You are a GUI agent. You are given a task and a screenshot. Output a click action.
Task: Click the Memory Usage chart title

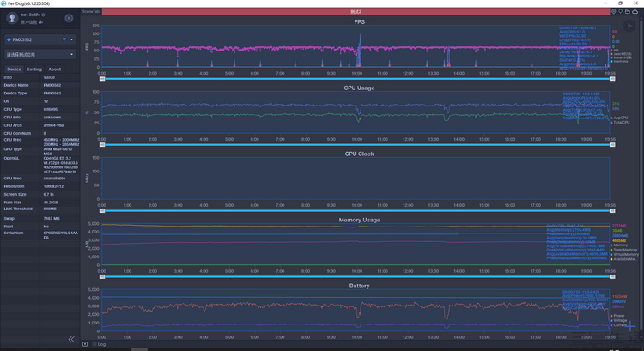pyautogui.click(x=359, y=220)
